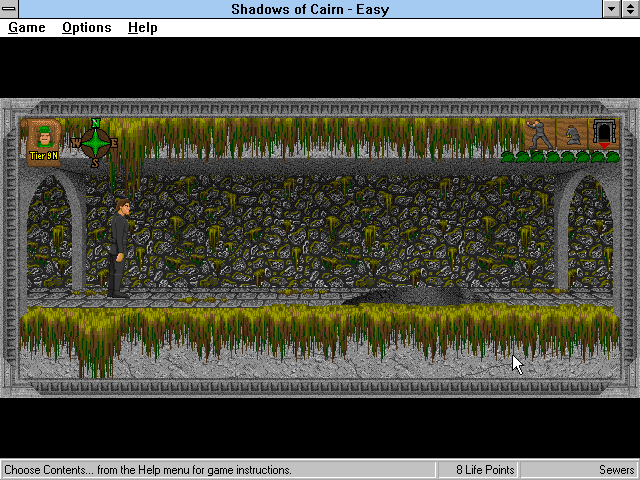640x480 pixels.
Task: Click the 'Sewers' location status field
Action: (579, 470)
